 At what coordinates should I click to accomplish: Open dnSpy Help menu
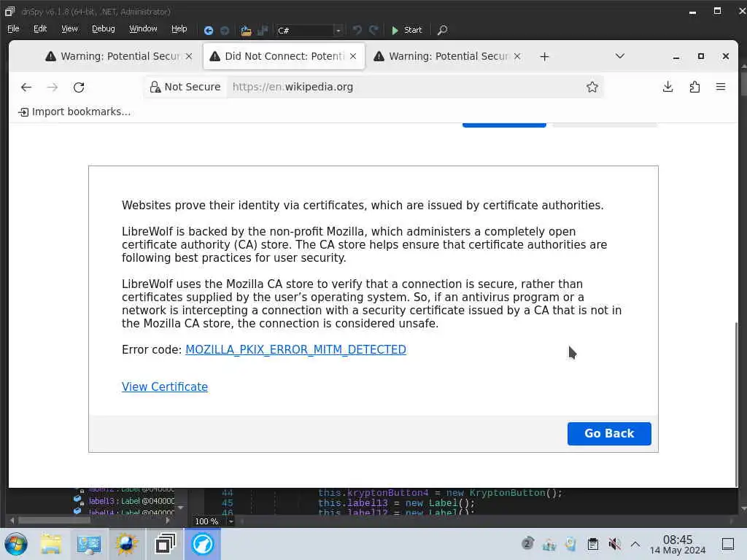click(x=179, y=28)
